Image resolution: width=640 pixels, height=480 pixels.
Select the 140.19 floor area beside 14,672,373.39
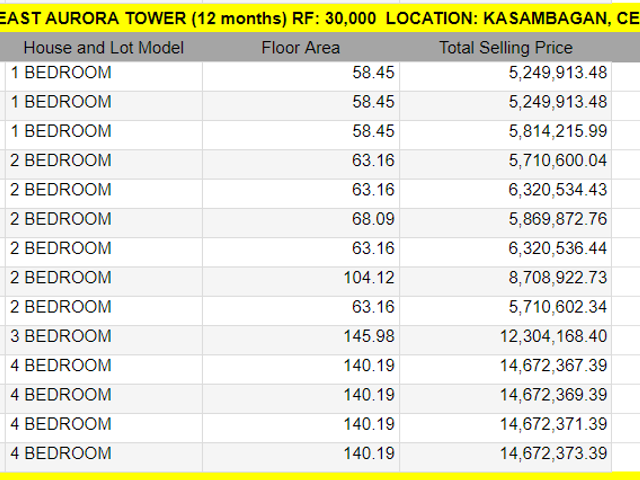[x=301, y=458]
